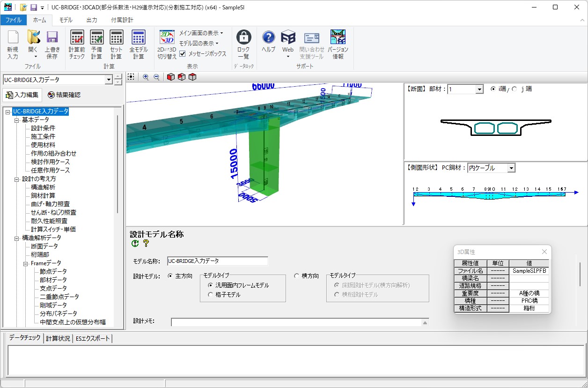Collapse the 構造解析データ tree node
Screen dimensions: 588x388
tap(16, 238)
